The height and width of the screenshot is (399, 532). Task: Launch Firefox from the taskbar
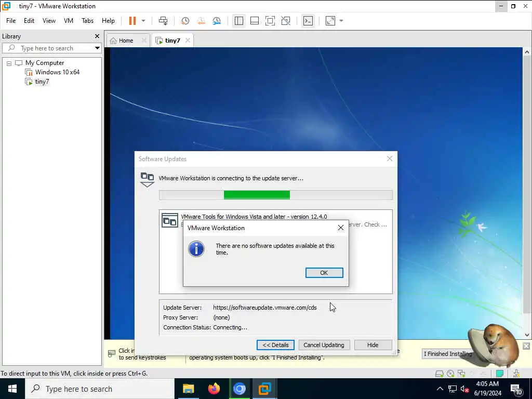click(x=214, y=389)
